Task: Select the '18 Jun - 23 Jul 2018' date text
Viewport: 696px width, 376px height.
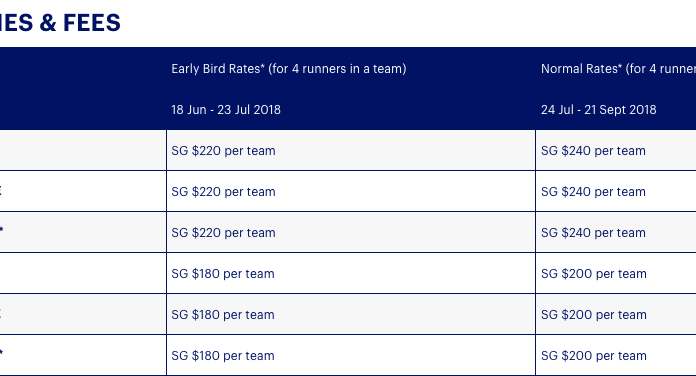Action: pos(226,110)
